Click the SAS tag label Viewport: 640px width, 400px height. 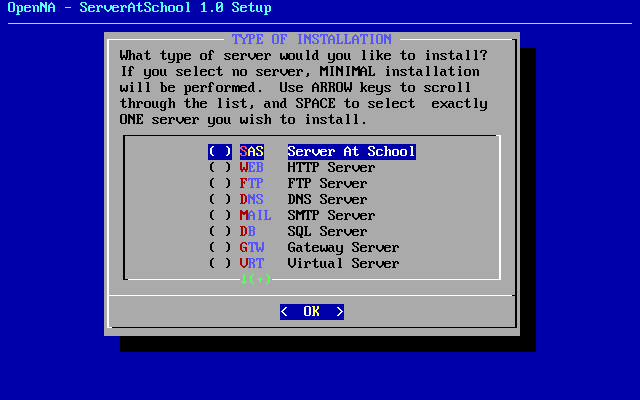(252, 152)
